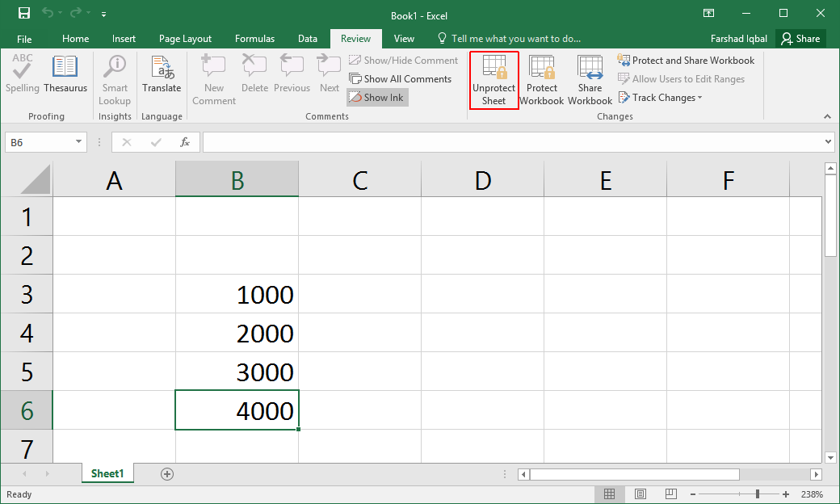Toggle the Show Ink button
This screenshot has height=504, width=840.
pyautogui.click(x=377, y=98)
